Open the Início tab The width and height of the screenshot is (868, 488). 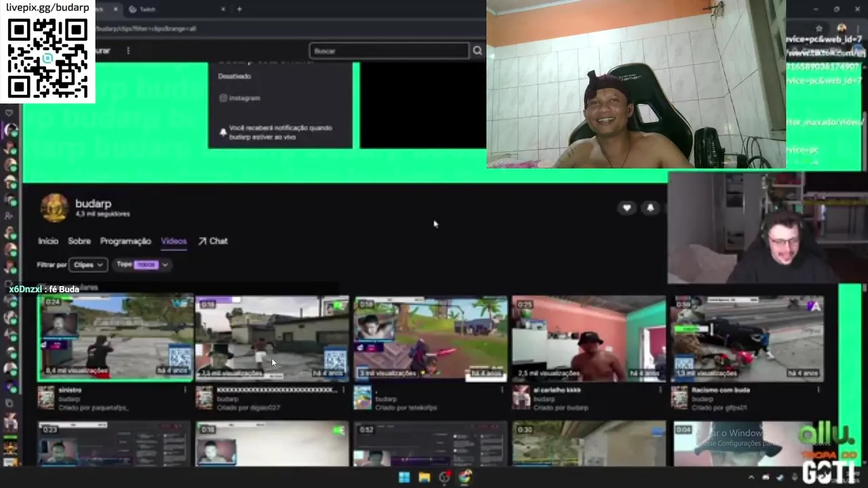tap(48, 241)
